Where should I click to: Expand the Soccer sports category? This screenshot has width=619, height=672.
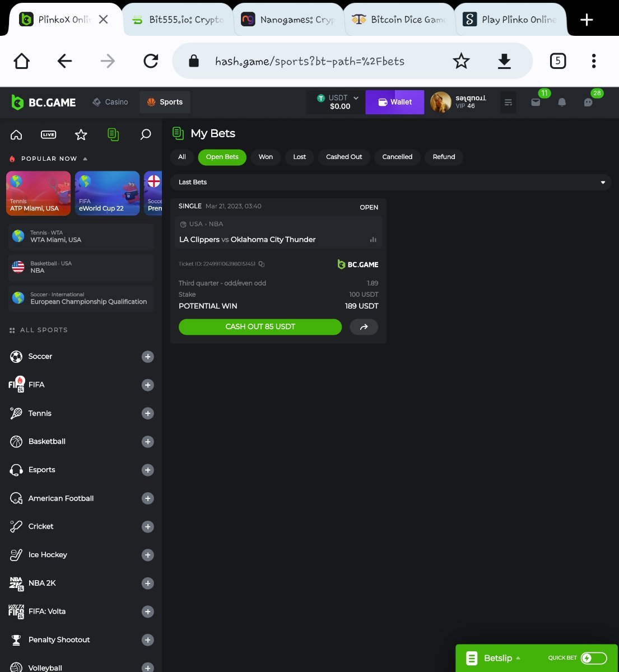(148, 357)
